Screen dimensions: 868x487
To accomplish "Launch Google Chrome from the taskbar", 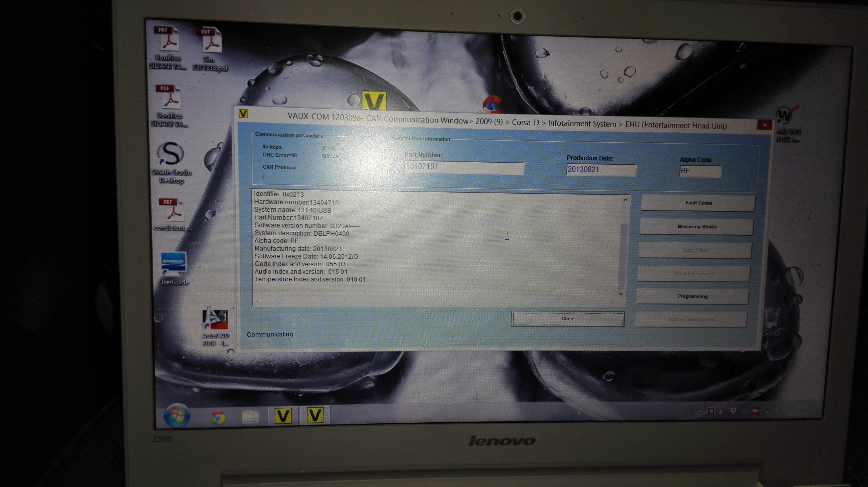I will [218, 417].
